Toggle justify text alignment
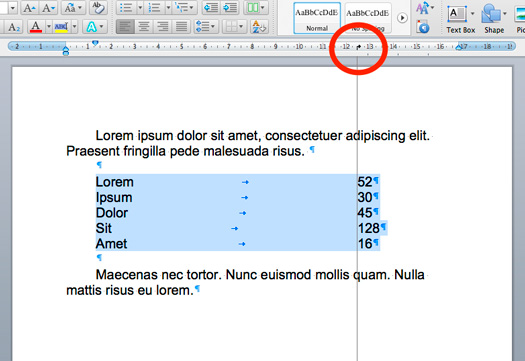This screenshot has height=361, width=525. (181, 26)
